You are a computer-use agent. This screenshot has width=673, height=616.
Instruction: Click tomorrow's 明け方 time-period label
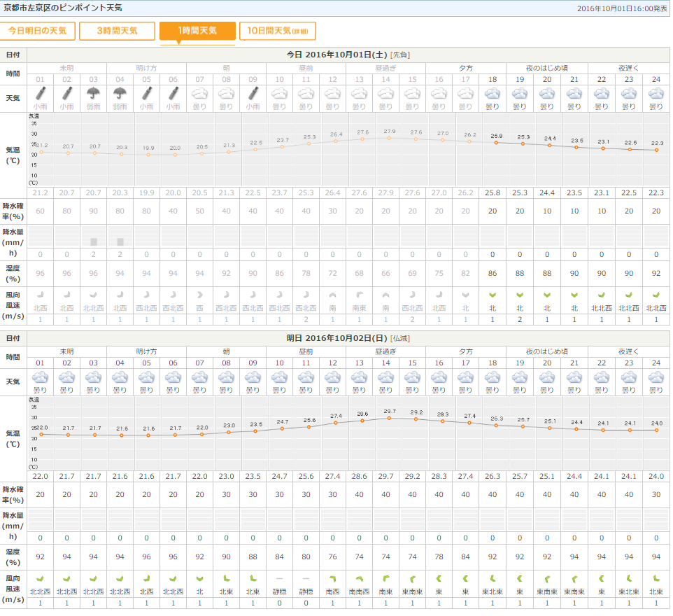146,352
